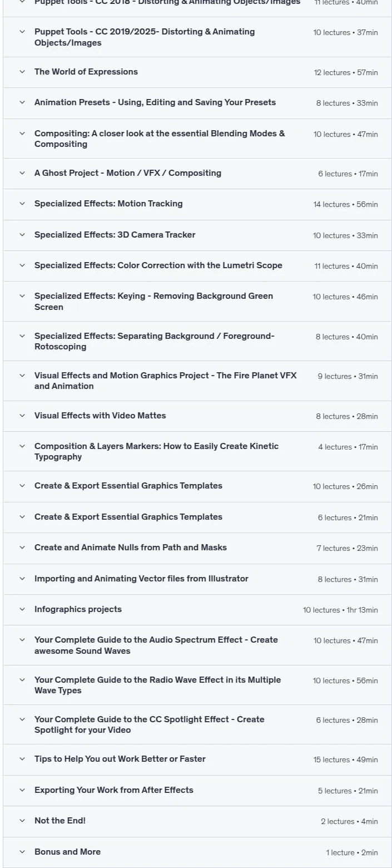Expand The World of Expressions chevron

[22, 72]
